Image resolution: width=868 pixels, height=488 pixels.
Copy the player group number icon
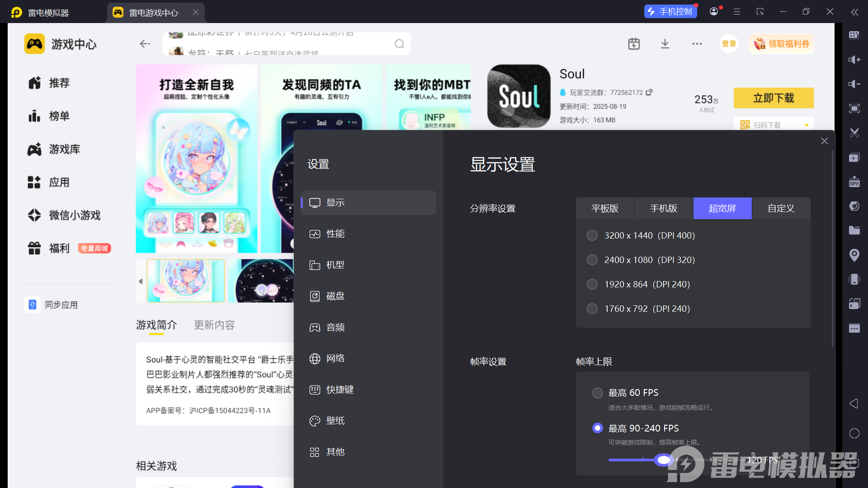pos(649,92)
